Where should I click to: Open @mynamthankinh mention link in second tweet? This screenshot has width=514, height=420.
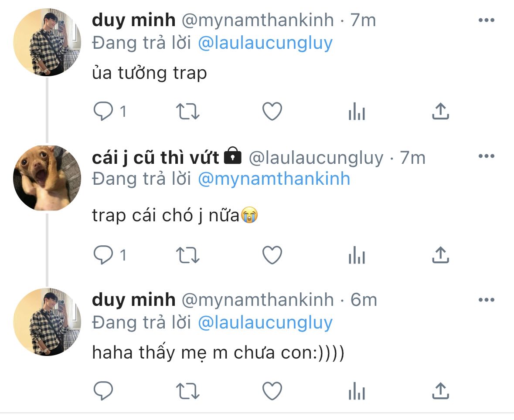click(274, 179)
